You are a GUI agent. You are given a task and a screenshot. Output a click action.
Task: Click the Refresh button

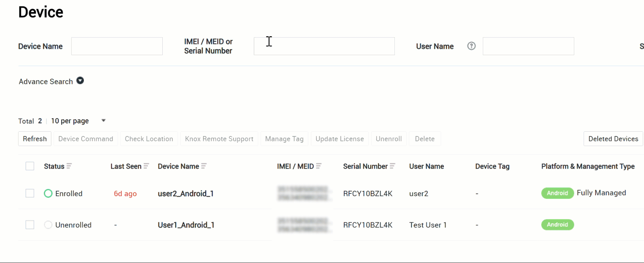[x=35, y=139]
